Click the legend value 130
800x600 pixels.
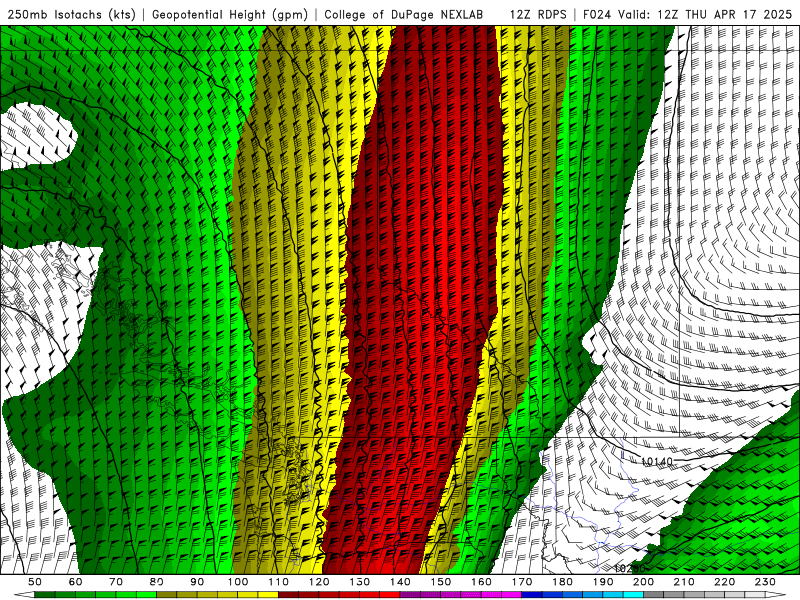click(359, 582)
